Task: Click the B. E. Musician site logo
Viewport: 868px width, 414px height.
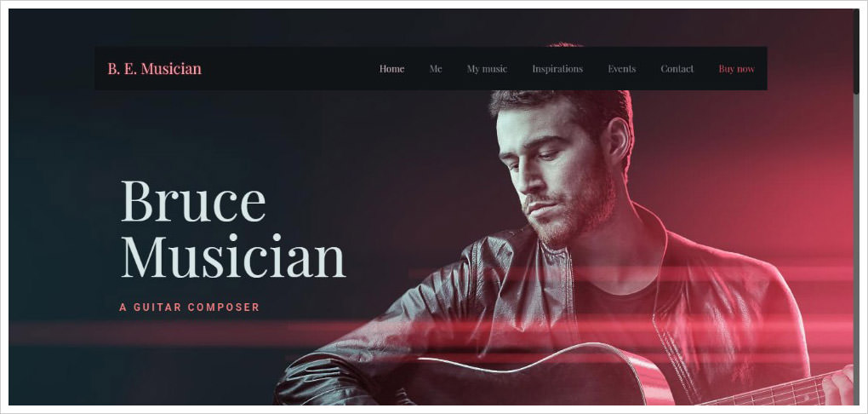Action: tap(154, 69)
